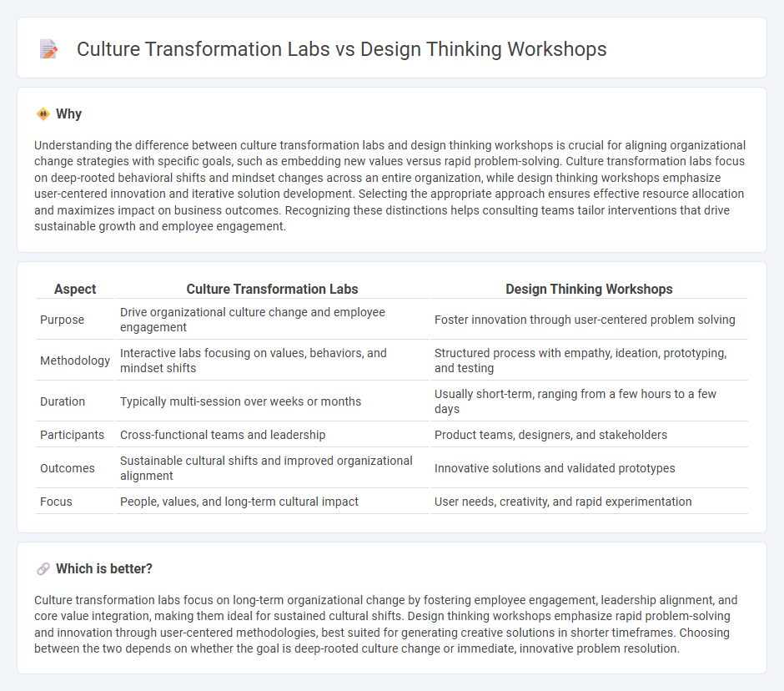Click cell 'Drive organizational culture change and employee engagement'
The image size is (784, 691).
click(272, 320)
